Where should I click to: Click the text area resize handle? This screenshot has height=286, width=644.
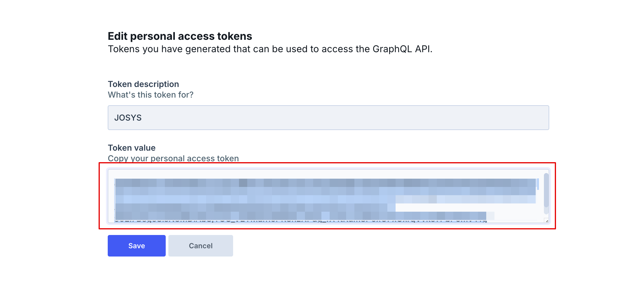(547, 221)
